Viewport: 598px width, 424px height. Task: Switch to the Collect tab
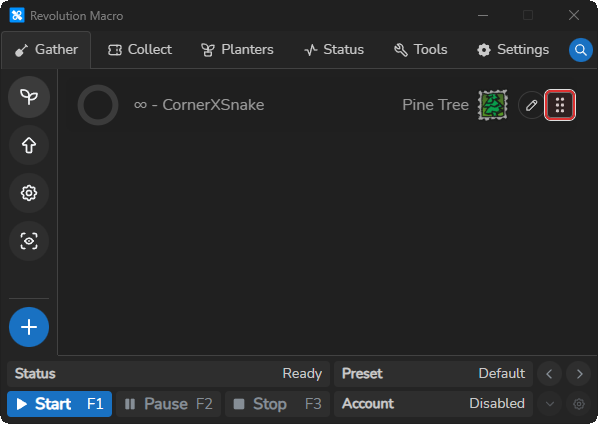click(140, 50)
